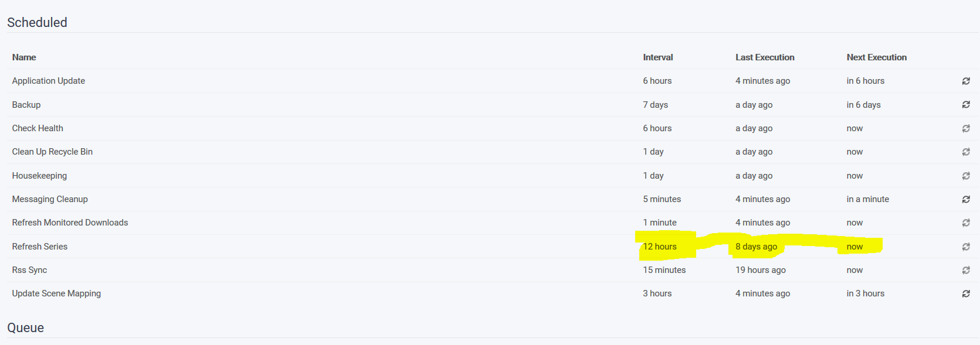The image size is (980, 345).
Task: Execute the Messaging Cleanup task icon
Action: (965, 200)
